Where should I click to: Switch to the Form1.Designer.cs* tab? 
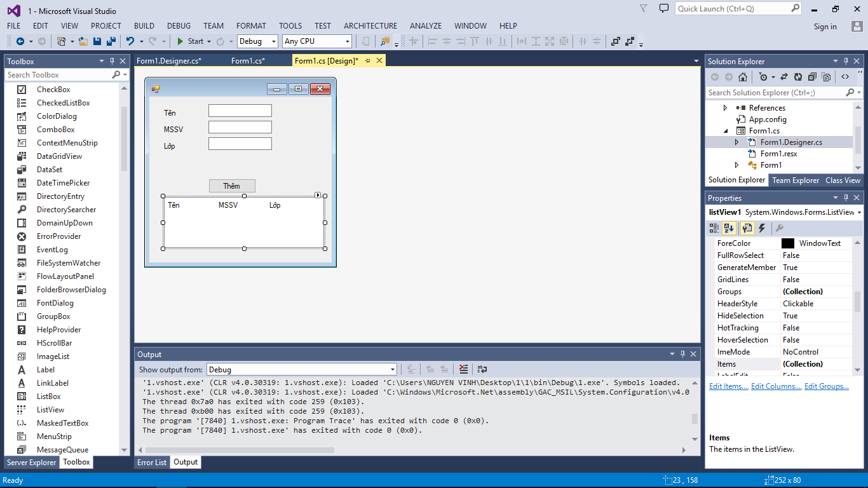(169, 61)
